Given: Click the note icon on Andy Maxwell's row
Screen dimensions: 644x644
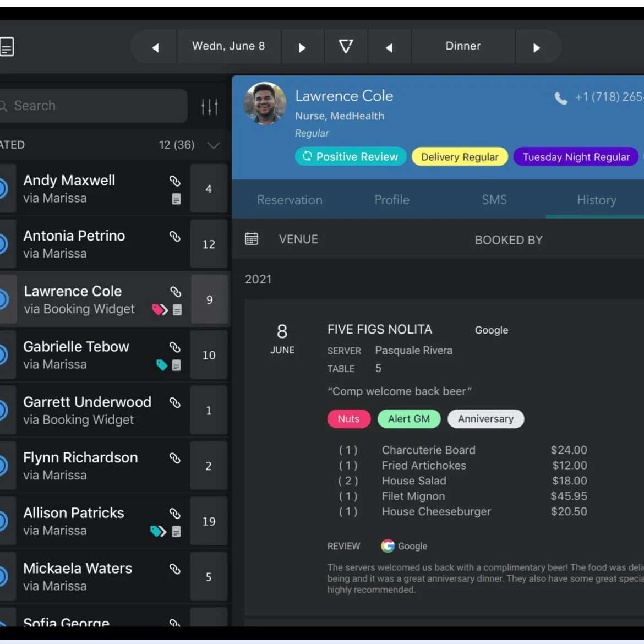Looking at the screenshot, I should coord(176,199).
